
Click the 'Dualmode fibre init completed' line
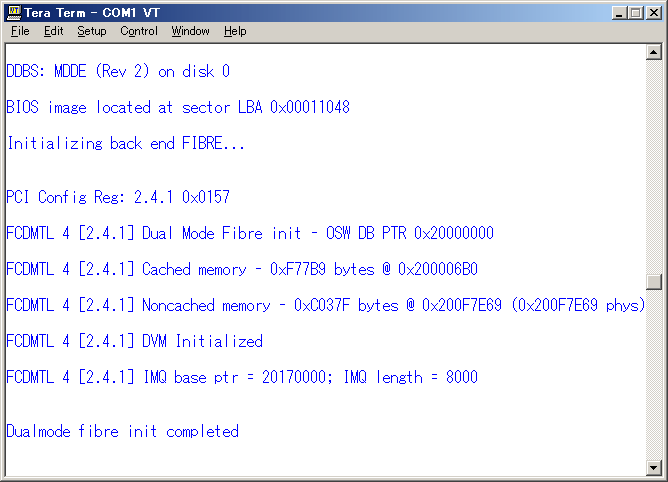[122, 431]
